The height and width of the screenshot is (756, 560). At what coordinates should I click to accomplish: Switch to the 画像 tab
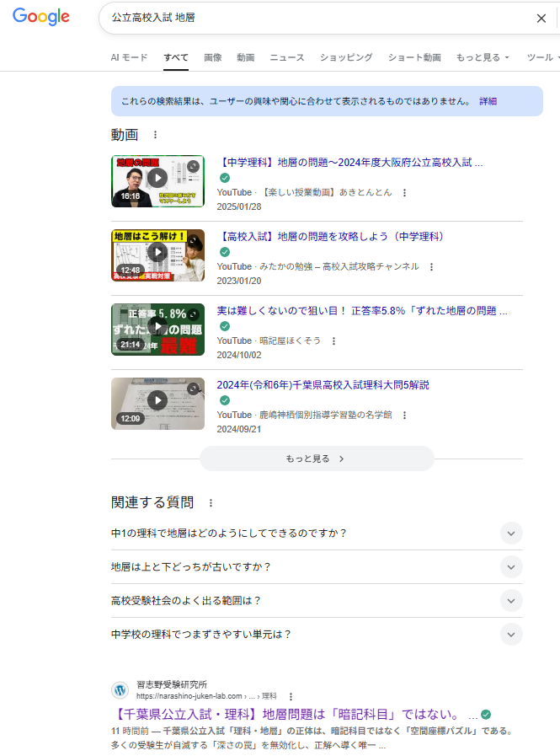click(x=213, y=58)
